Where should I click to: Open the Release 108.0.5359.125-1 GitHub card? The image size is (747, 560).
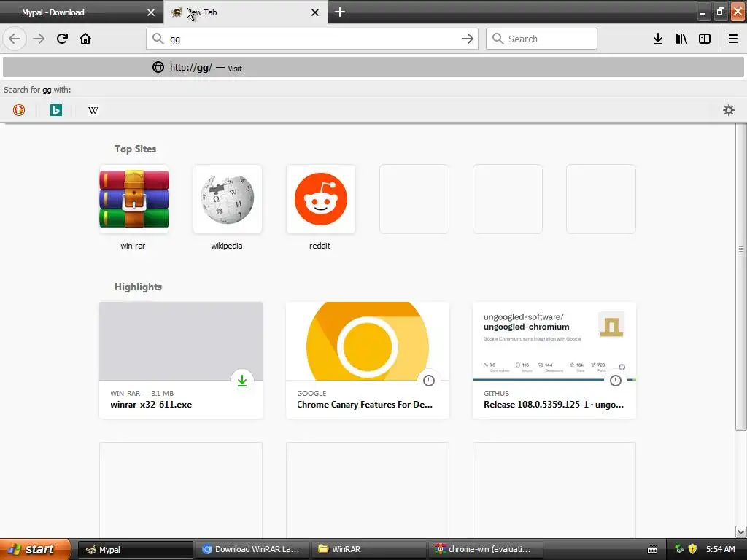coord(554,360)
